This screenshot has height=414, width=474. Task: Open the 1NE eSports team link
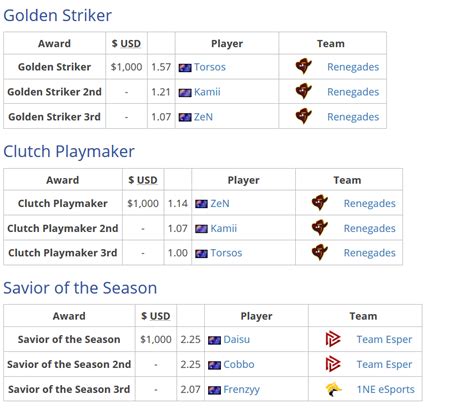point(386,389)
